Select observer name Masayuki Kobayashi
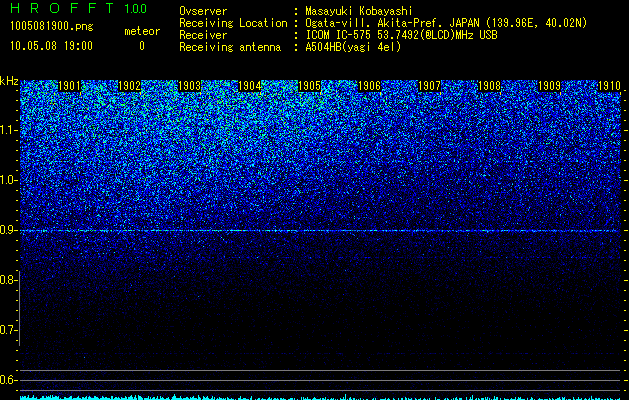 359,11
